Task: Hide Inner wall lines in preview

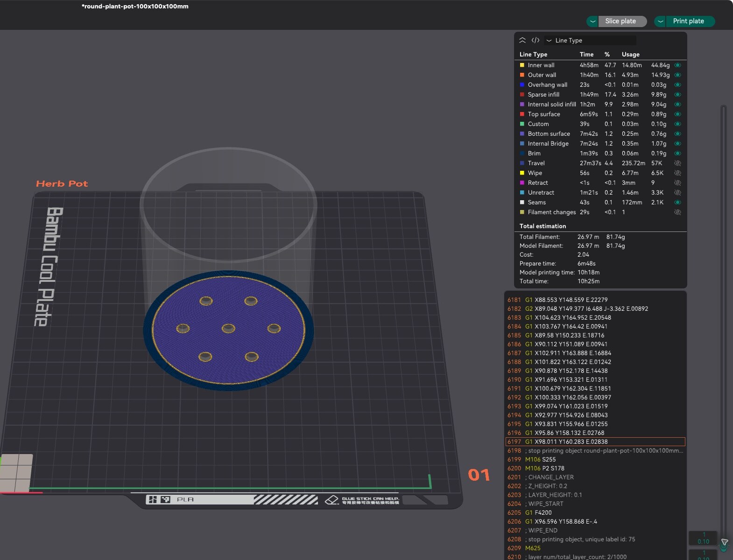Action: 677,65
